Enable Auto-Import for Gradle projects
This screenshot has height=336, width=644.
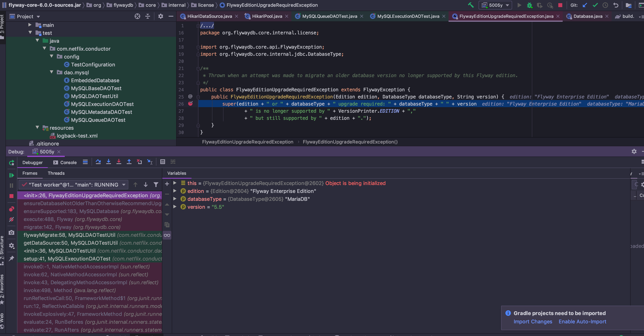coord(582,322)
